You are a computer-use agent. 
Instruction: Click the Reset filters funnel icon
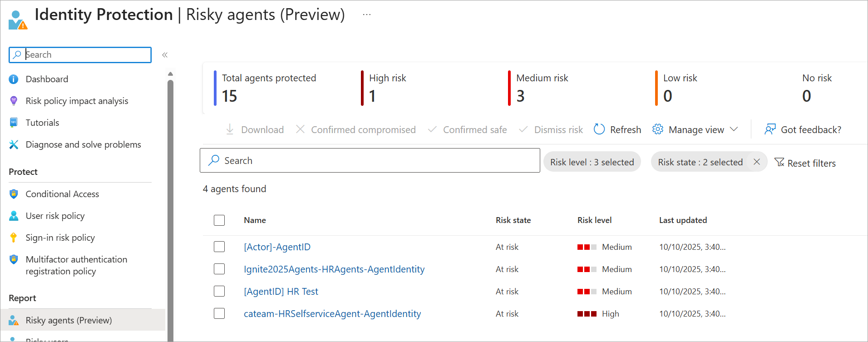pyautogui.click(x=779, y=163)
